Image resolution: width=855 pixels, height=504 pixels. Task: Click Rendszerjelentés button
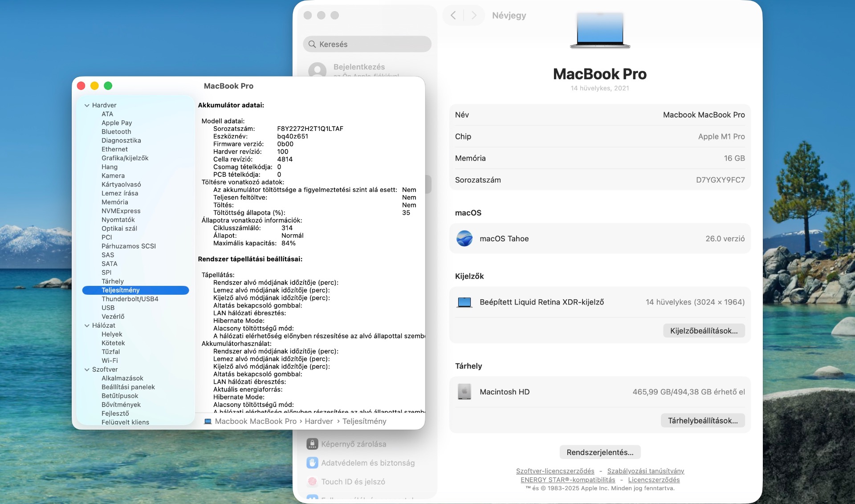click(x=600, y=452)
